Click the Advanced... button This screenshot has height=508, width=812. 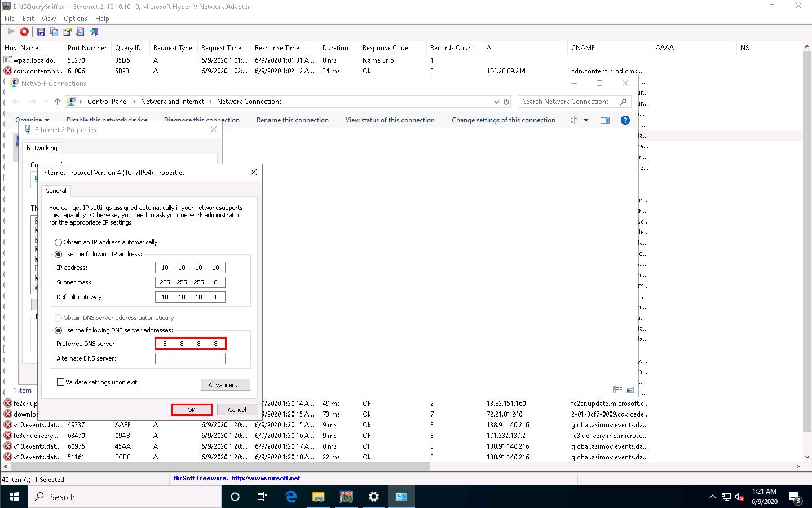[225, 385]
